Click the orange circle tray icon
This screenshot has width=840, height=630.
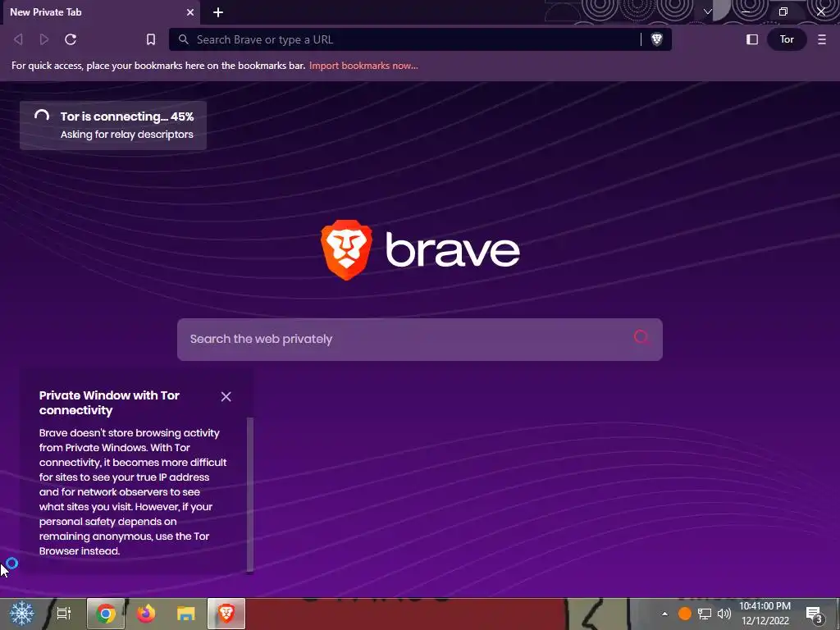[x=685, y=614]
